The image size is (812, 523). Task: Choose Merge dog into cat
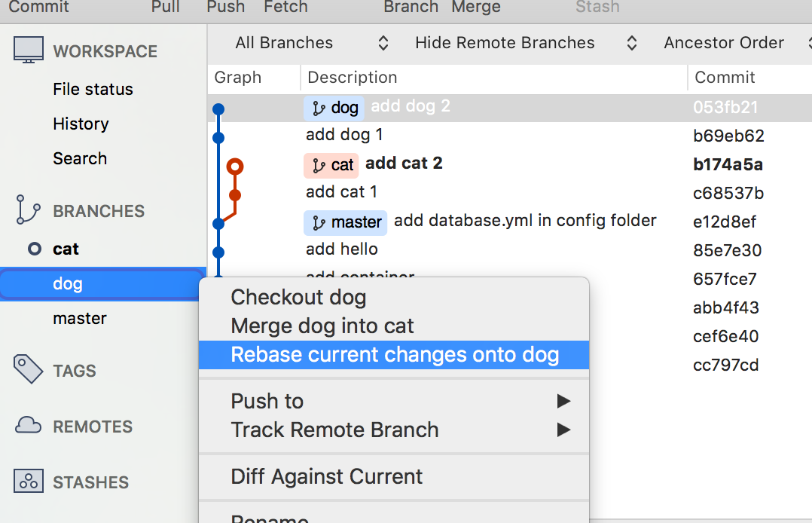point(322,326)
